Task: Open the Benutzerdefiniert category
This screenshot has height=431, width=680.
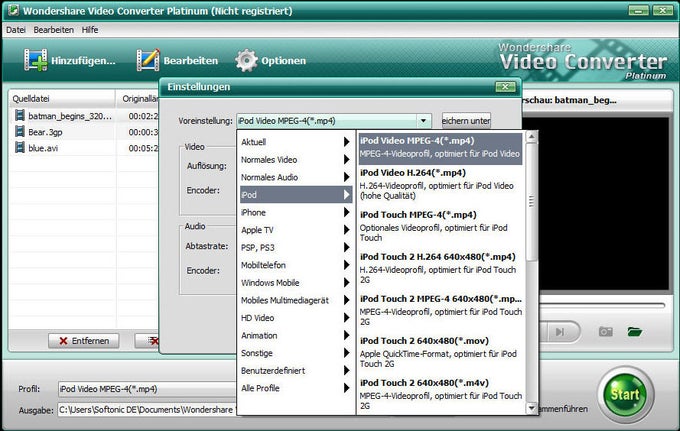Action: click(295, 370)
